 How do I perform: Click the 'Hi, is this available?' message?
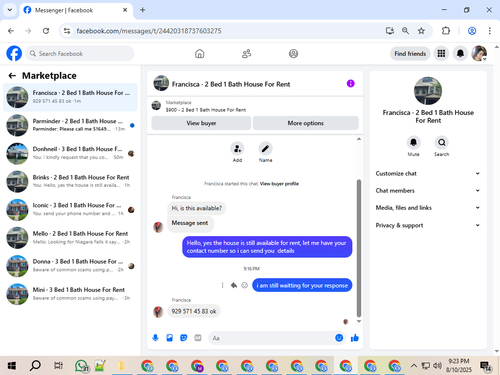[197, 208]
